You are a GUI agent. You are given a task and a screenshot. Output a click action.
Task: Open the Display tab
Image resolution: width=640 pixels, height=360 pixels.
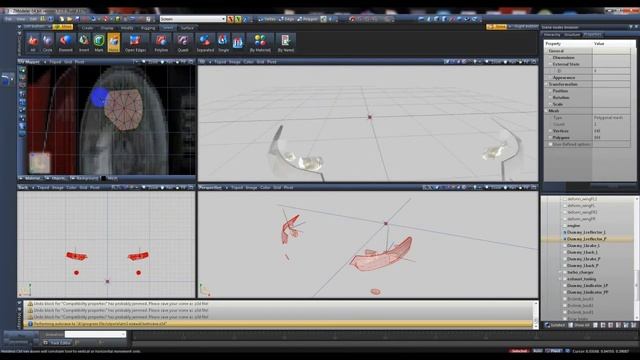(x=107, y=28)
